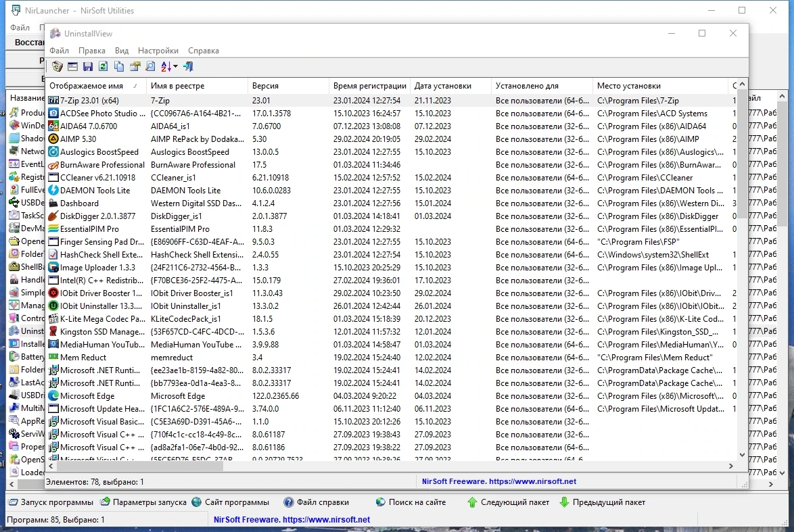
Task: Click the ACDSee Photo Studio row icon
Action: click(53, 114)
